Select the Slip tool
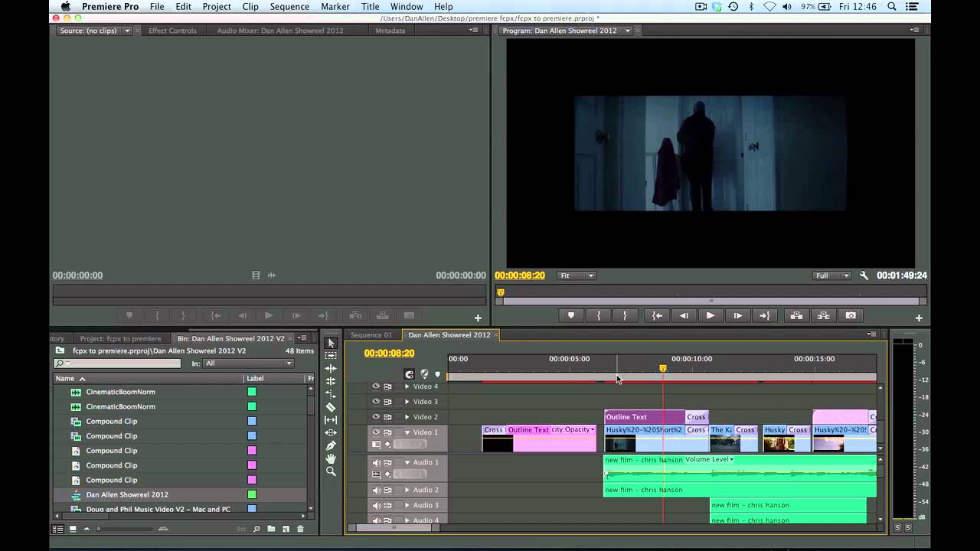This screenshot has width=980, height=551. [331, 420]
